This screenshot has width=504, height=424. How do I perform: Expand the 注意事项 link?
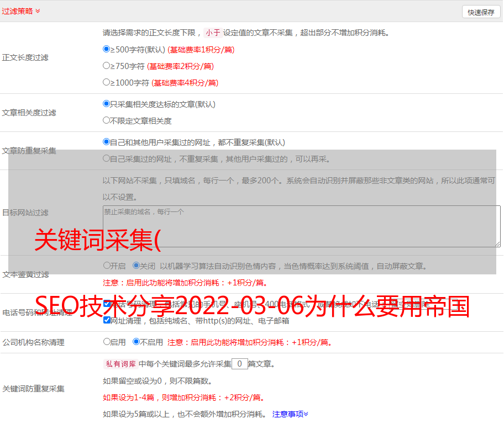[290, 414]
